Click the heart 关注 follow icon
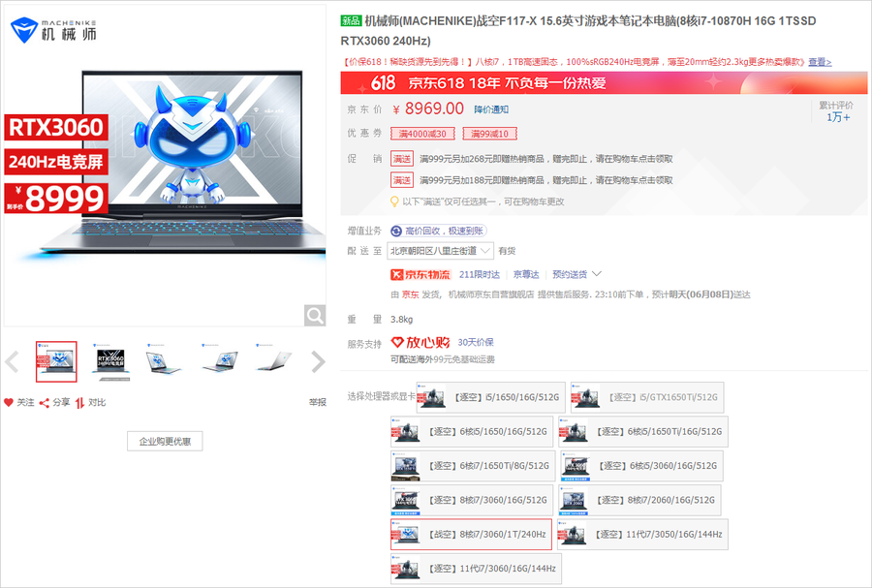The height and width of the screenshot is (588, 872). [x=9, y=402]
